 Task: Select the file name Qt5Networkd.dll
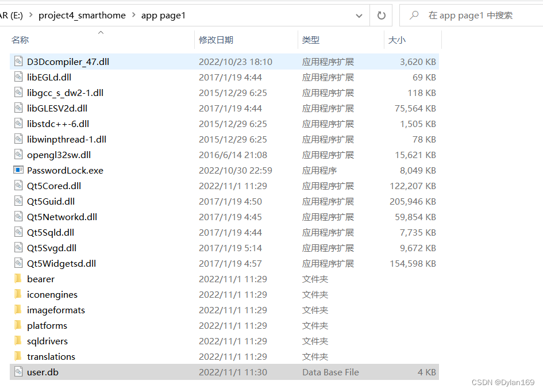click(x=62, y=217)
